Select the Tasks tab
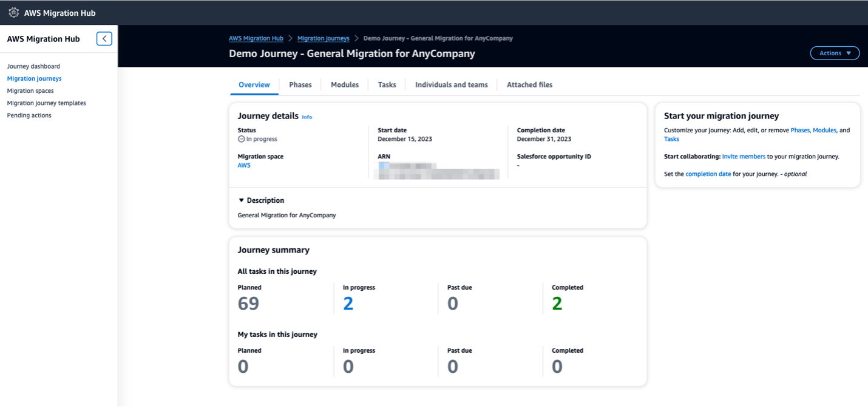This screenshot has height=408, width=868. pyautogui.click(x=387, y=85)
